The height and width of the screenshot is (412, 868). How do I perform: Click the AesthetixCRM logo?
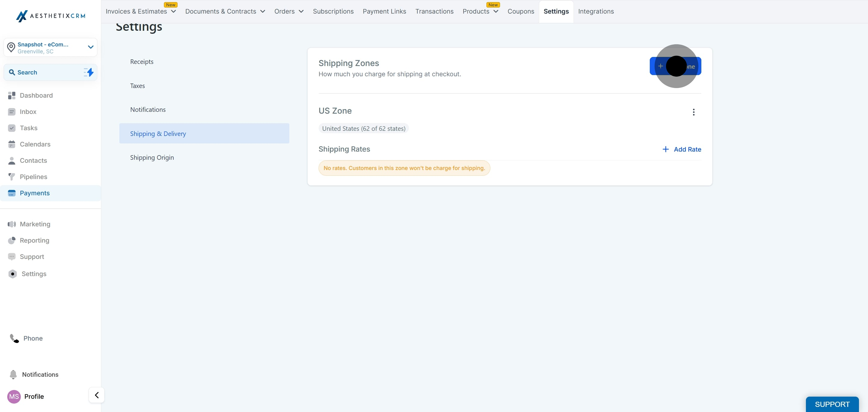click(51, 16)
